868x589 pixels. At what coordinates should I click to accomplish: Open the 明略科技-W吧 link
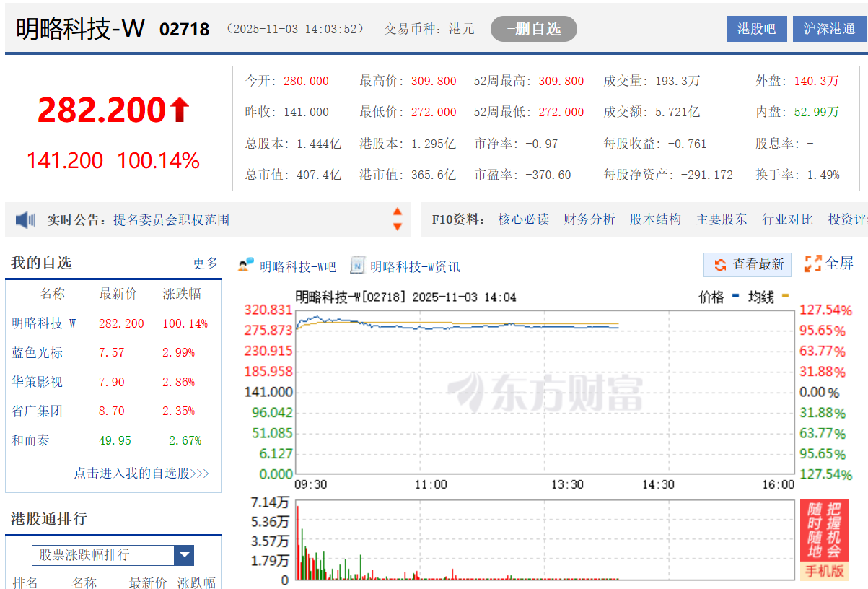click(x=298, y=266)
